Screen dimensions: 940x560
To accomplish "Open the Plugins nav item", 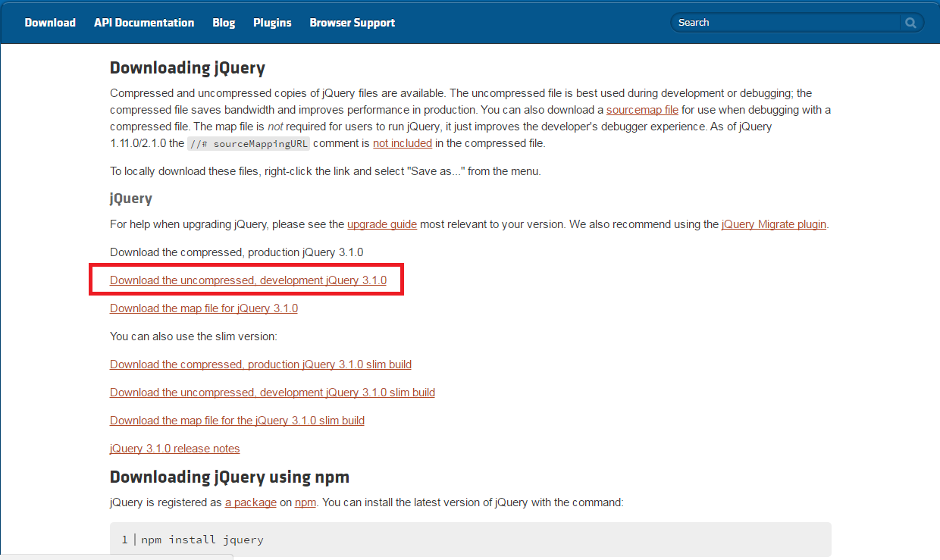I will 272,23.
